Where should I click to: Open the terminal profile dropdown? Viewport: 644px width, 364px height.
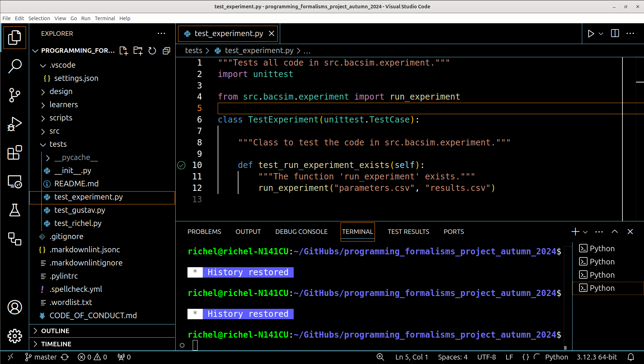(x=585, y=231)
